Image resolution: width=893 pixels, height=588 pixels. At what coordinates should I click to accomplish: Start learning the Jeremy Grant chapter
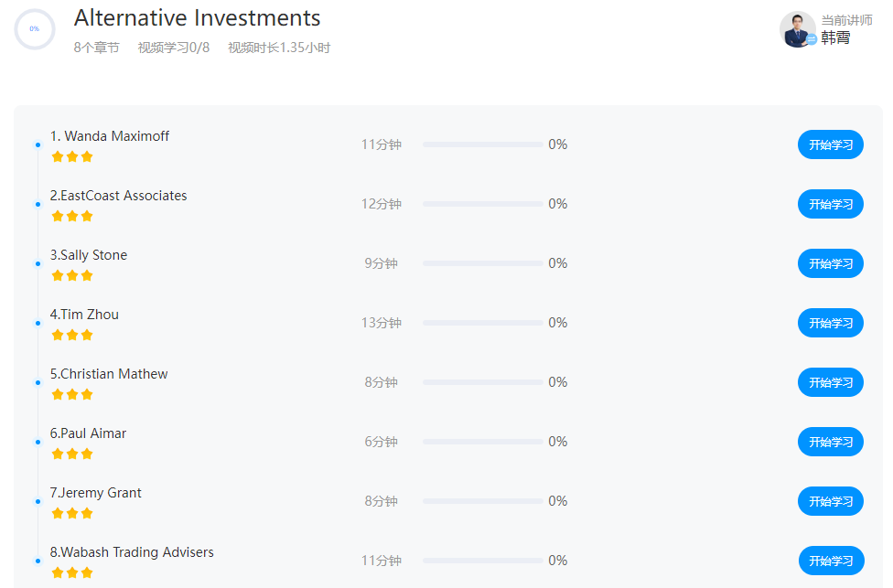pos(830,501)
